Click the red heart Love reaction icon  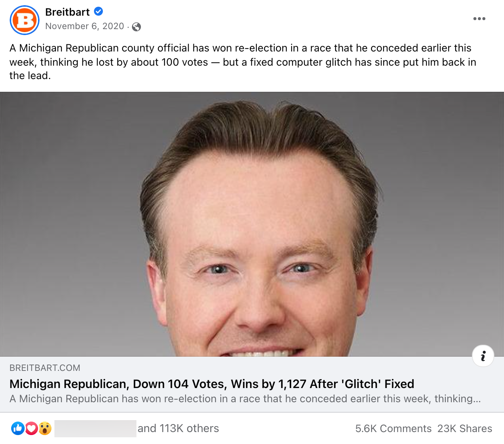pyautogui.click(x=31, y=428)
